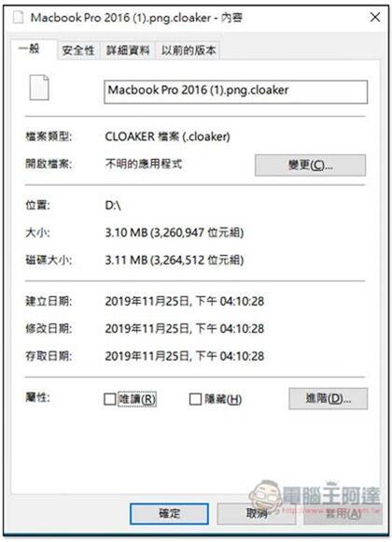Click the 隱藏(H) checkbox label text
The width and height of the screenshot is (392, 542).
click(x=223, y=399)
